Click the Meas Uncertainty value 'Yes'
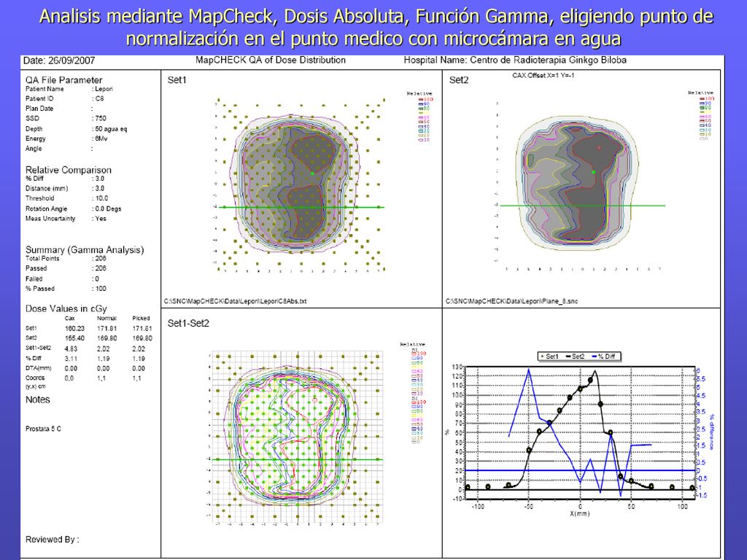The height and width of the screenshot is (560, 747). pyautogui.click(x=101, y=219)
